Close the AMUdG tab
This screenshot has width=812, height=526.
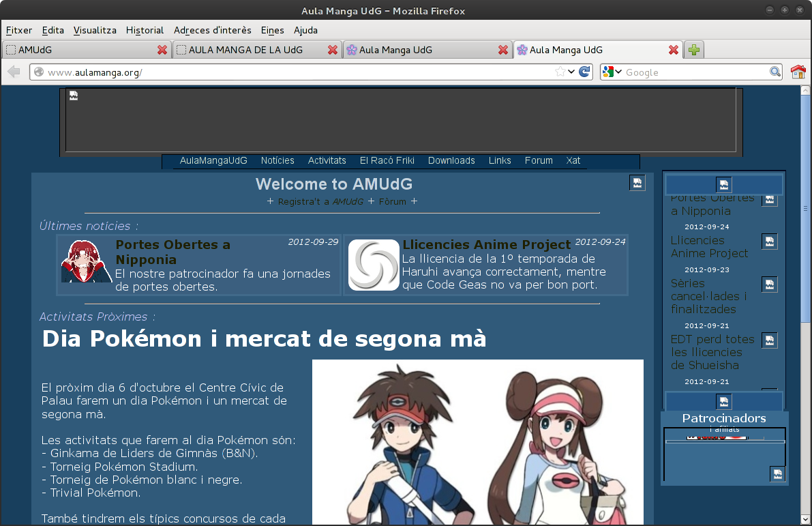[162, 50]
